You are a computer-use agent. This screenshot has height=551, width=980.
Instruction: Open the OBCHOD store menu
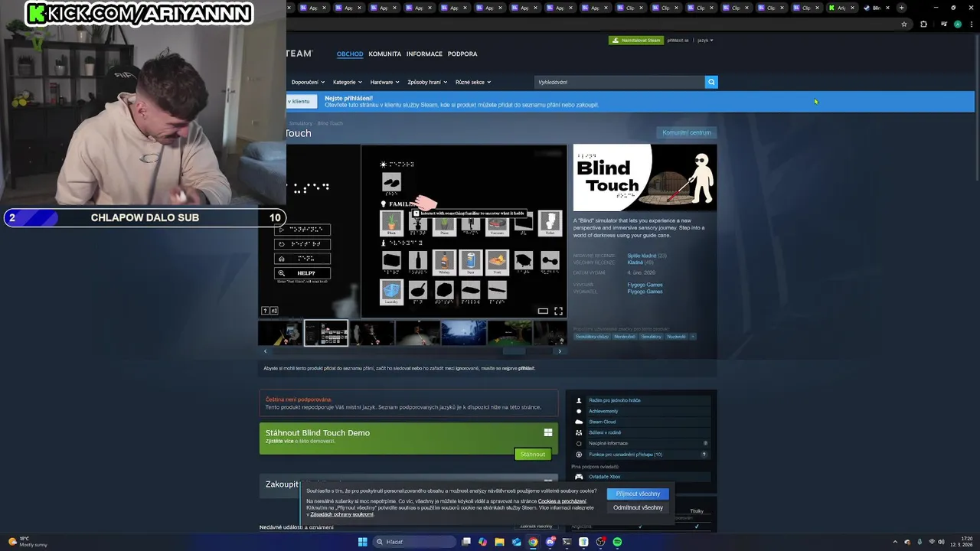pyautogui.click(x=350, y=54)
